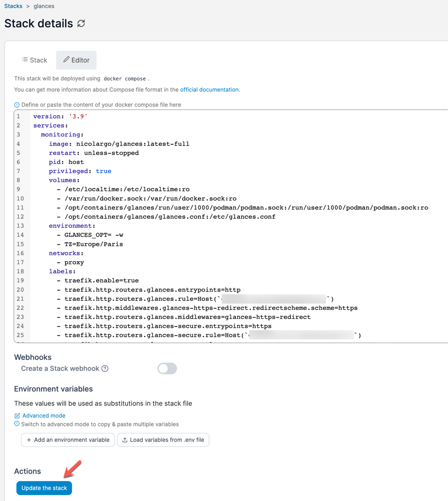Click the /etc/localtime volume line
The width and height of the screenshot is (448, 501).
coord(123,189)
